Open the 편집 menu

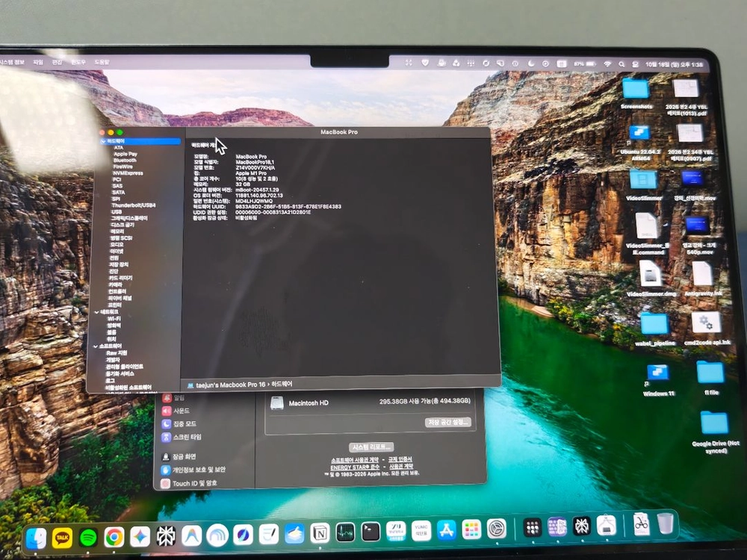coord(58,62)
